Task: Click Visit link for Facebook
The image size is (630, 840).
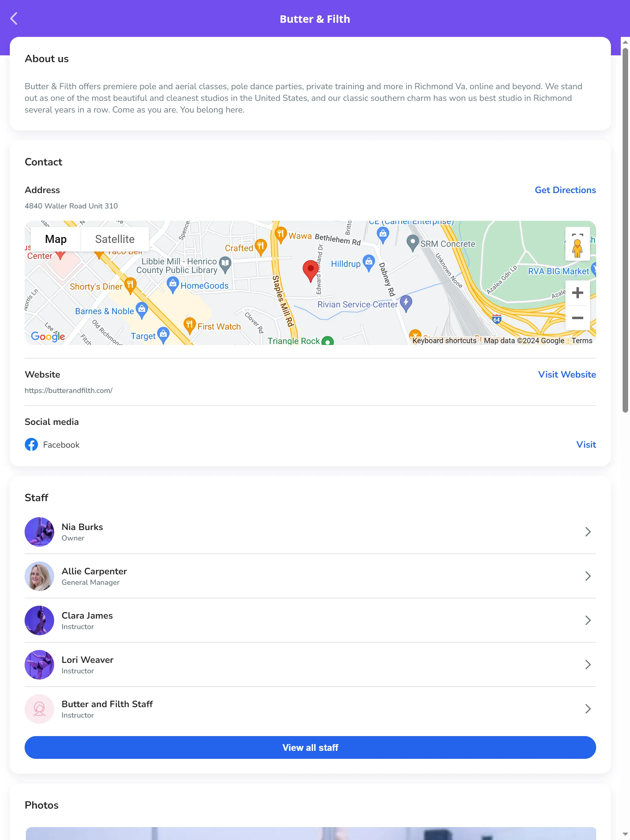Action: [586, 444]
